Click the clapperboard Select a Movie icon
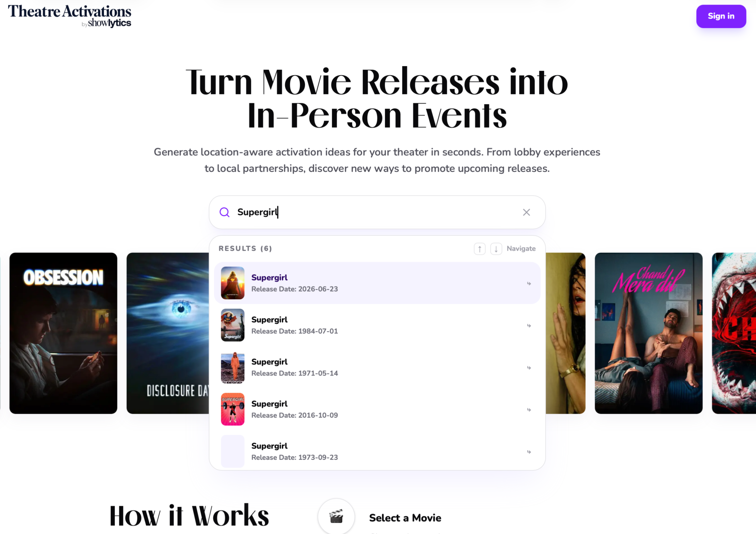Screen dimensions: 756x534 point(336,516)
